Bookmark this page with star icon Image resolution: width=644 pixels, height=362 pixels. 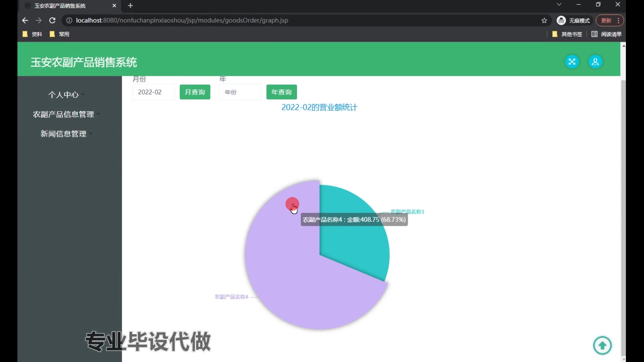click(x=544, y=20)
